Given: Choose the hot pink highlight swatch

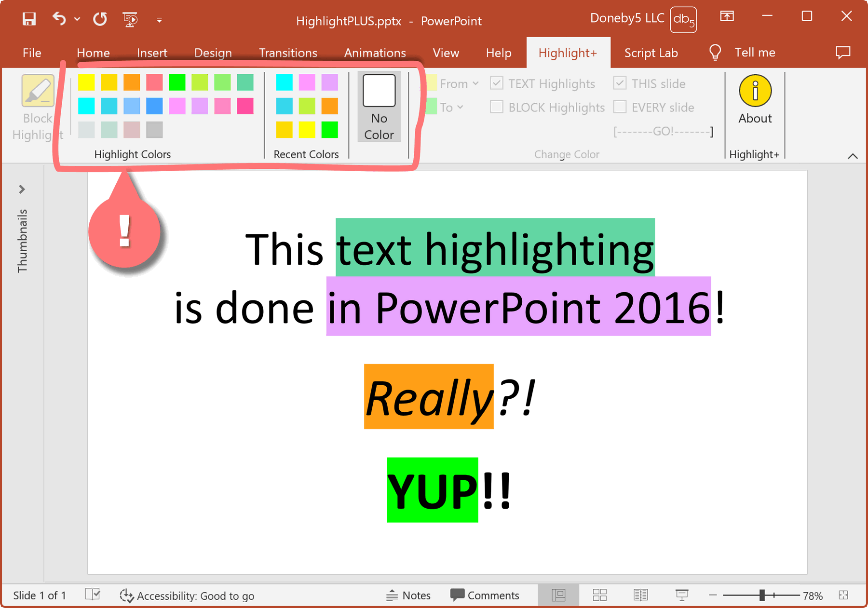Looking at the screenshot, I should click(x=245, y=106).
